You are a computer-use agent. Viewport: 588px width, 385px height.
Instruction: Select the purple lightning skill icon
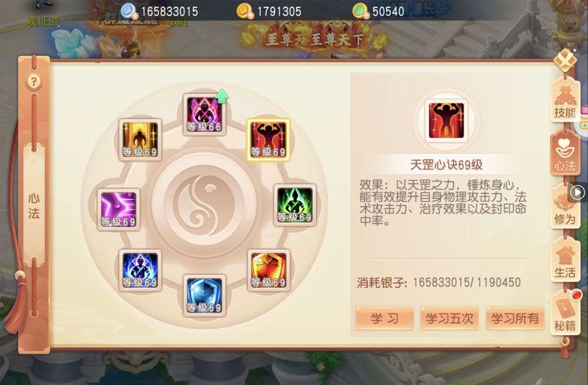coord(119,210)
